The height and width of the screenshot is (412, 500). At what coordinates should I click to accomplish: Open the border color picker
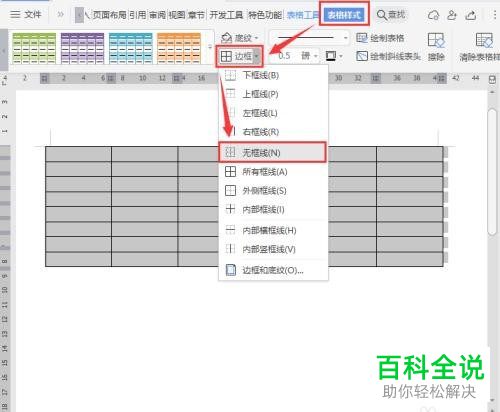(x=334, y=56)
